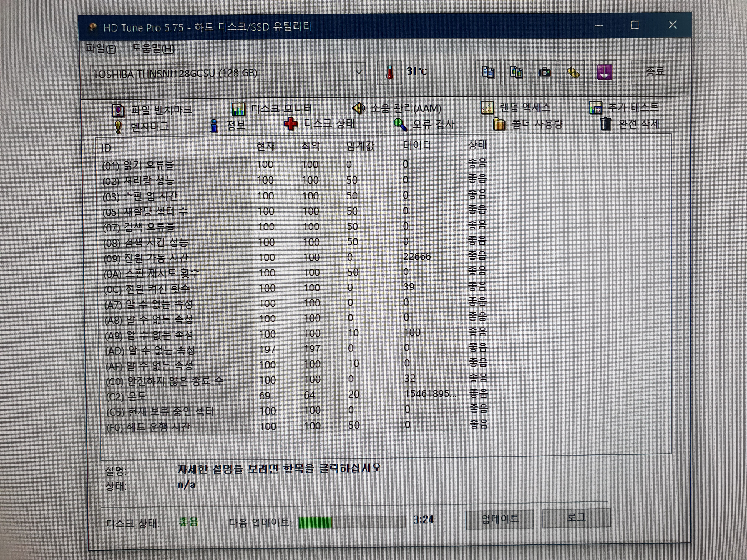The image size is (747, 560).
Task: Select the (08) 검색 시간 성능 row
Action: coord(295,242)
